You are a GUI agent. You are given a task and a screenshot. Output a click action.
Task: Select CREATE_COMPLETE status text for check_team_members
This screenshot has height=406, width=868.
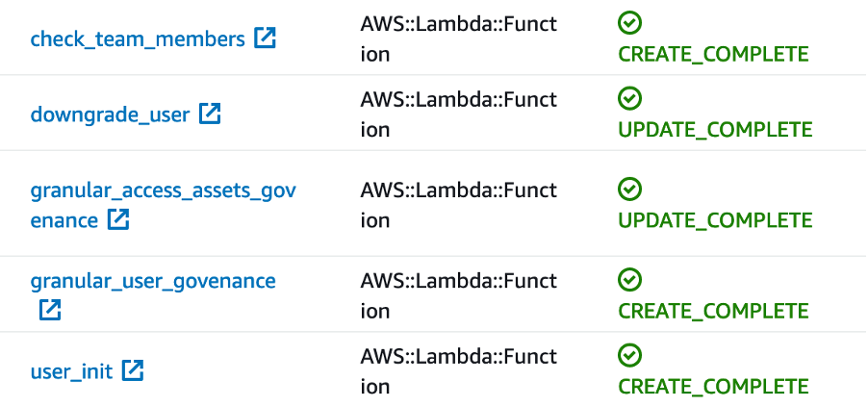point(713,54)
